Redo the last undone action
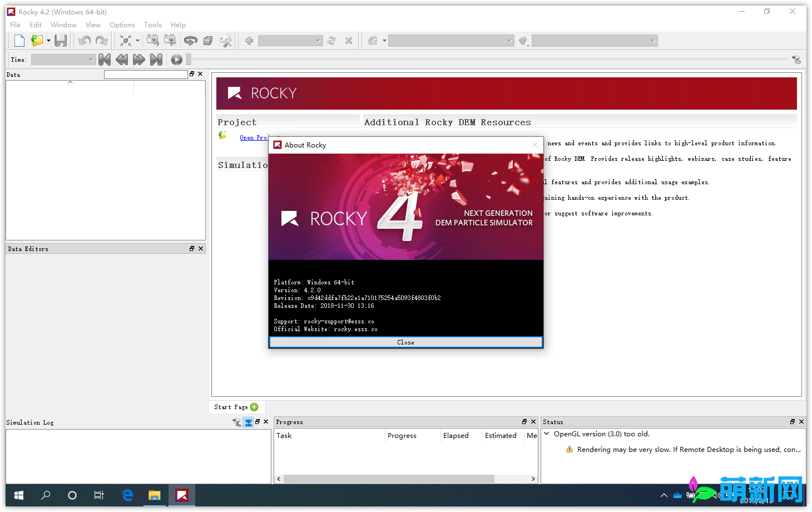Screen dimensions: 812x512 (102, 40)
